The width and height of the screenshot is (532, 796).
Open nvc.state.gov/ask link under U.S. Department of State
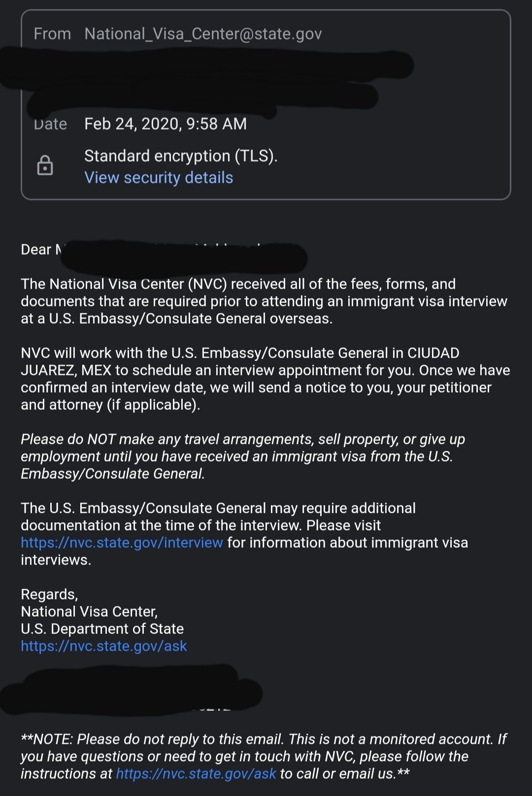click(104, 646)
